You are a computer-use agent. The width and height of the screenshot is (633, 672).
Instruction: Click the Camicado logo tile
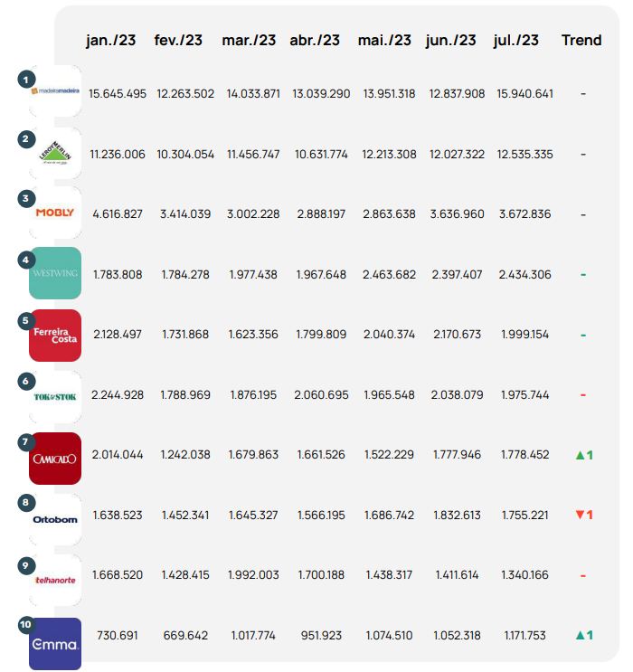point(56,458)
